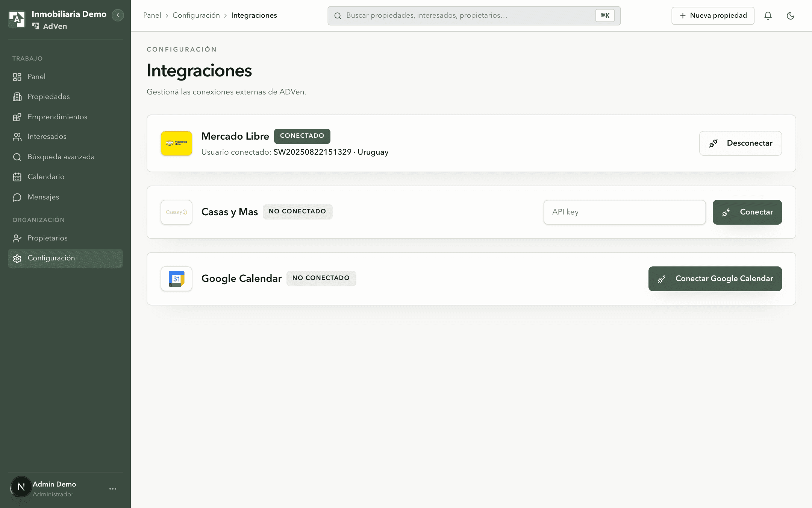Click the Emprendimientos blocks icon
Screen dimensions: 812x508
point(17,117)
